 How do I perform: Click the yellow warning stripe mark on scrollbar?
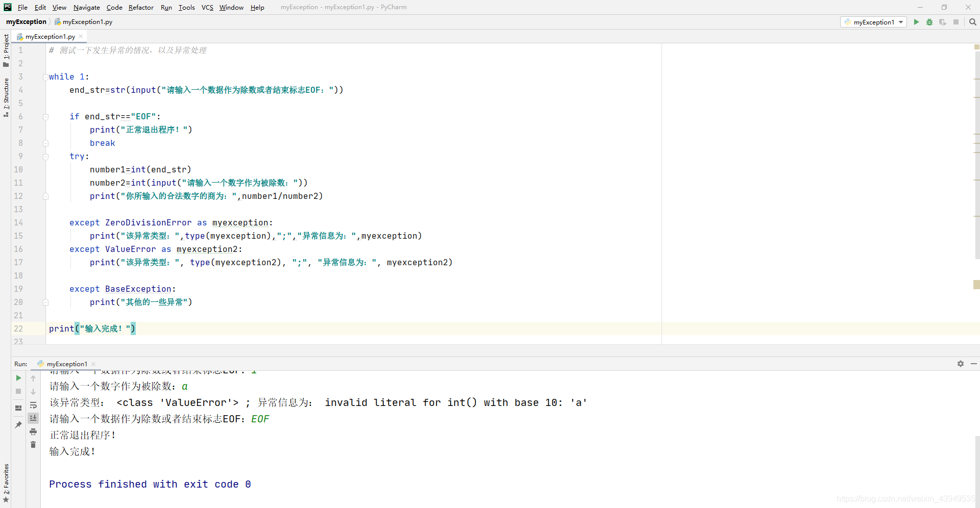[976, 285]
